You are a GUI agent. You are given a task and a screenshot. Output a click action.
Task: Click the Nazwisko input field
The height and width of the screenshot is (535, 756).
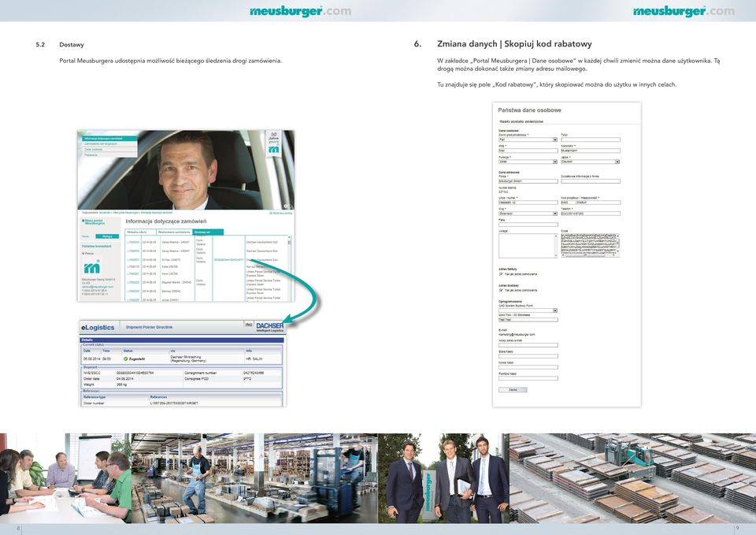click(591, 150)
